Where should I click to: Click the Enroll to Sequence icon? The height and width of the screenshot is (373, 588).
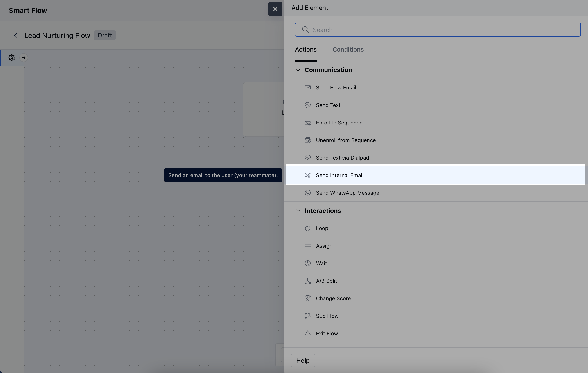(x=307, y=123)
